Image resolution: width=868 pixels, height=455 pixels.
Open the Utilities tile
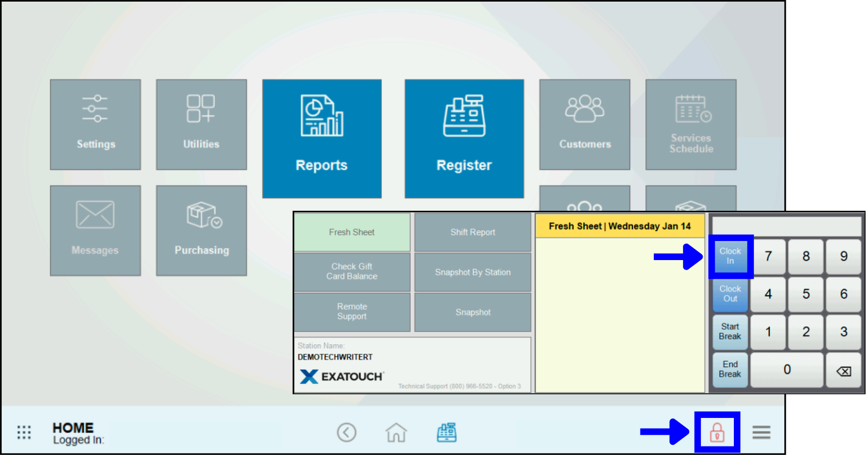tap(201, 124)
